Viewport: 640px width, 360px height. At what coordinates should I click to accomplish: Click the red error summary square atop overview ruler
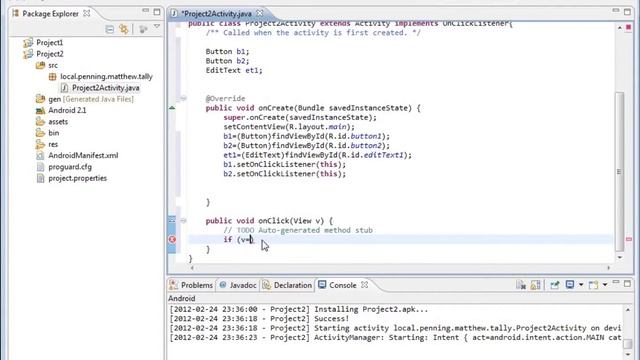(x=629, y=27)
